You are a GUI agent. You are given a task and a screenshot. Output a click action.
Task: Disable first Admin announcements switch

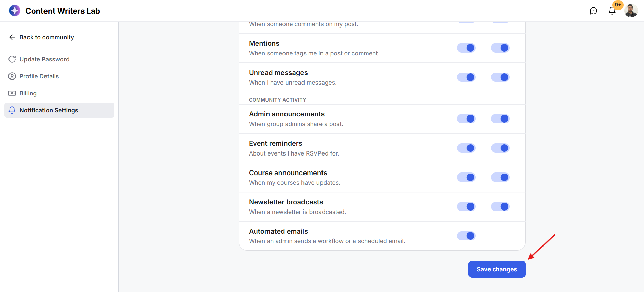tap(466, 119)
